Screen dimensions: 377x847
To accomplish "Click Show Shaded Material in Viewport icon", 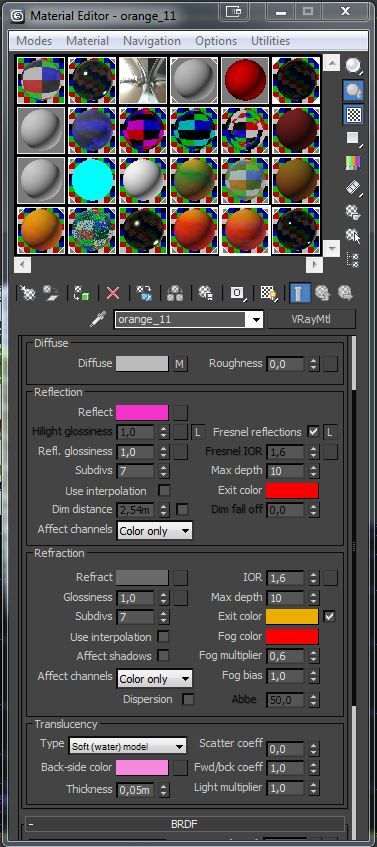I will tap(267, 293).
